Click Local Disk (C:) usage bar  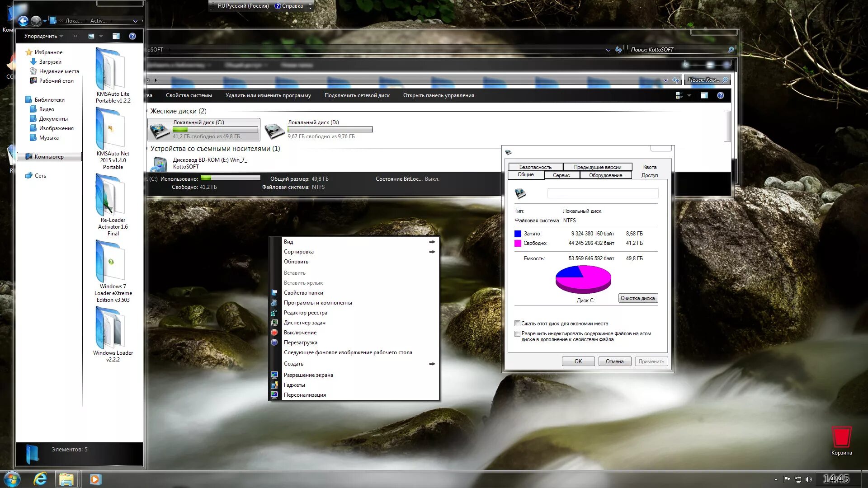point(215,130)
